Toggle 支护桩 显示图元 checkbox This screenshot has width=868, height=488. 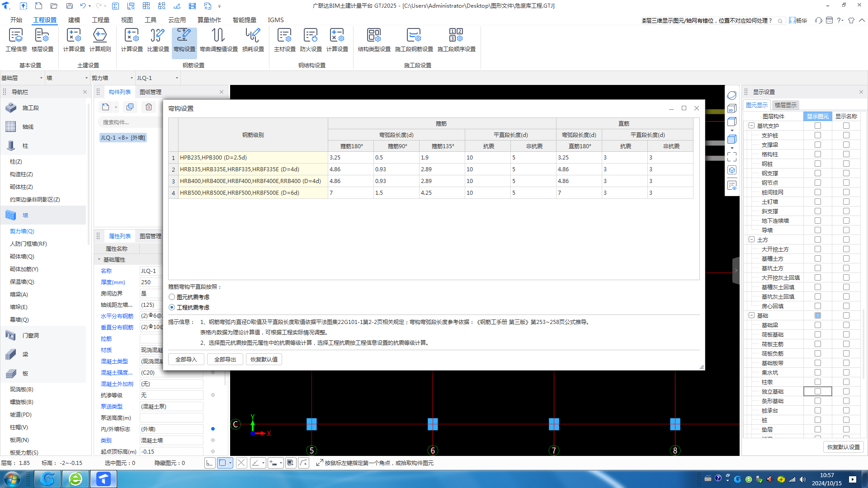pos(817,136)
